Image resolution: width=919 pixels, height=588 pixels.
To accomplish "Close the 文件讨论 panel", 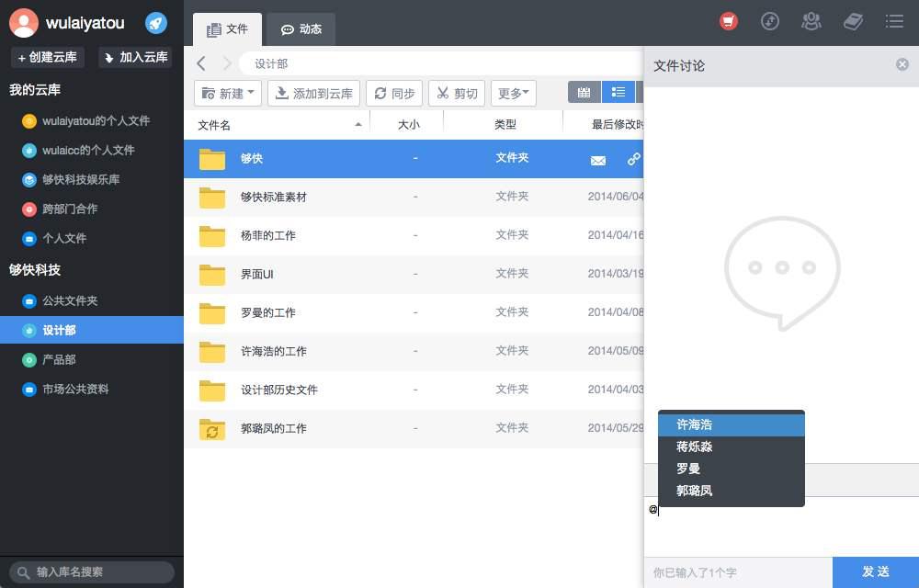I will (x=902, y=64).
